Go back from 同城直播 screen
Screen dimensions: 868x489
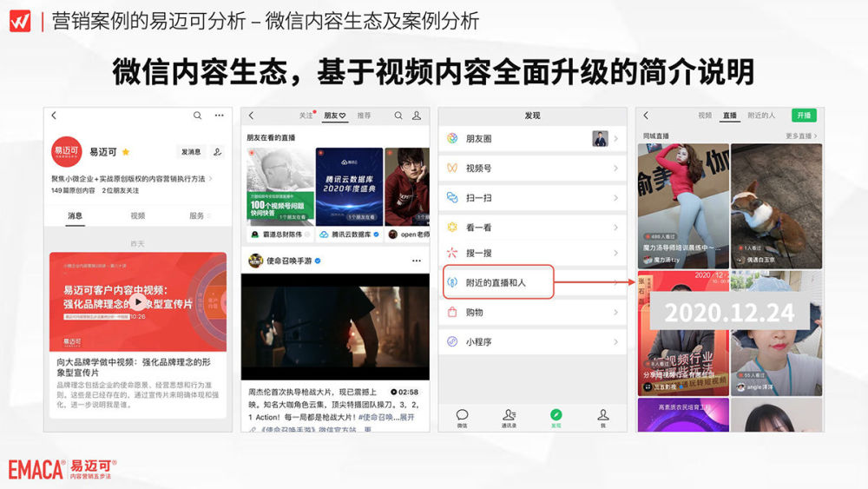click(x=646, y=116)
